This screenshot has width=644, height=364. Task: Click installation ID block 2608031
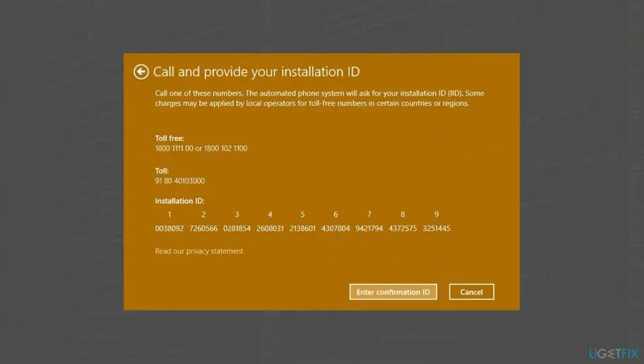click(270, 229)
